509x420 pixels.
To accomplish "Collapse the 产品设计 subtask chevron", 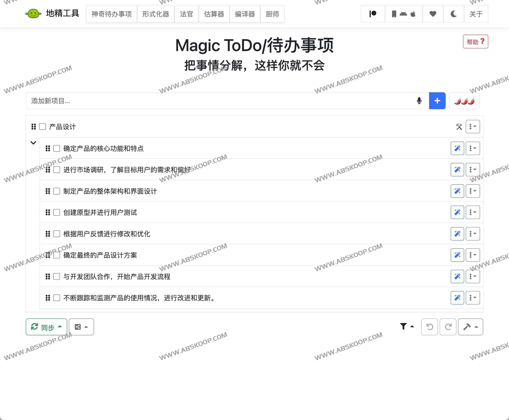I will tap(33, 143).
